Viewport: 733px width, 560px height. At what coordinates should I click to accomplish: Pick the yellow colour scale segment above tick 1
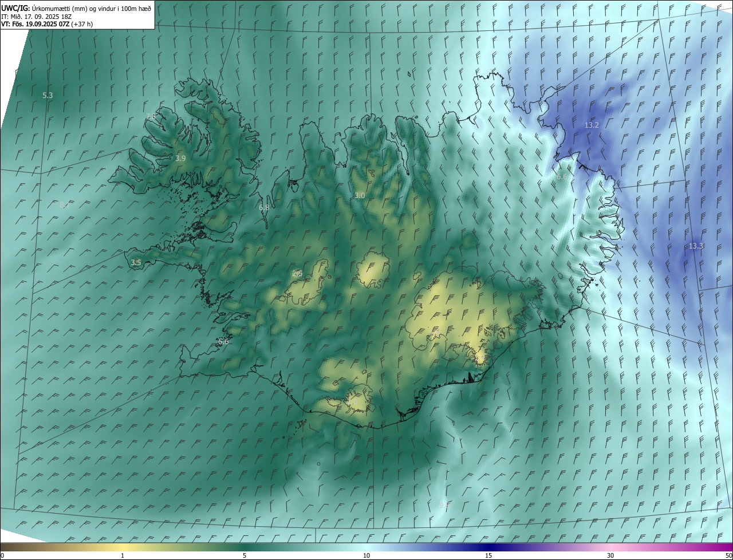pyautogui.click(x=123, y=547)
